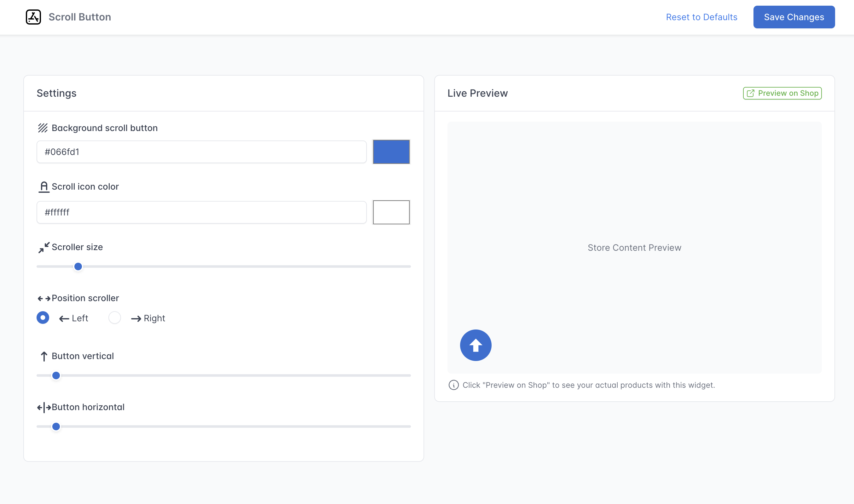Click the Store Content Preview text

tap(634, 248)
